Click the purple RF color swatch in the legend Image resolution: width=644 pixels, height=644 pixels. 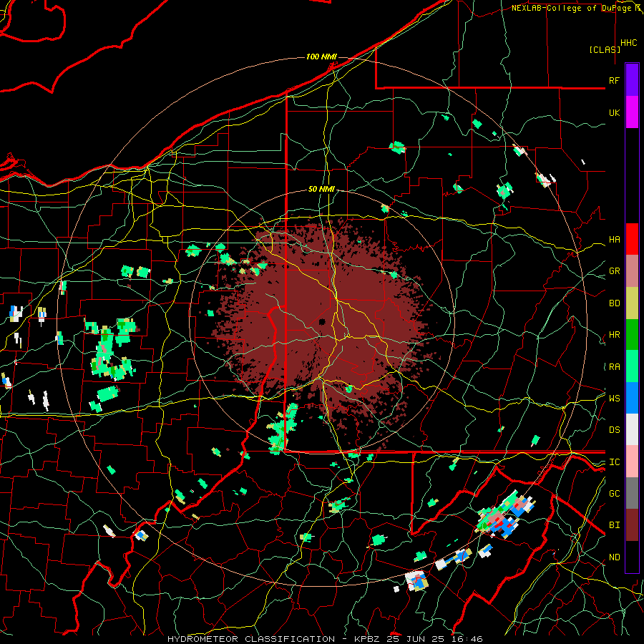click(632, 80)
